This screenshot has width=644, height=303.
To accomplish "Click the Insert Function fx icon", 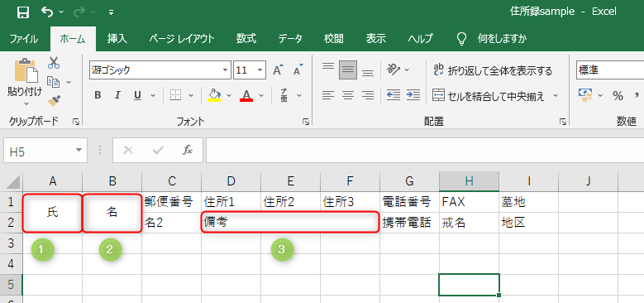I will 188,151.
